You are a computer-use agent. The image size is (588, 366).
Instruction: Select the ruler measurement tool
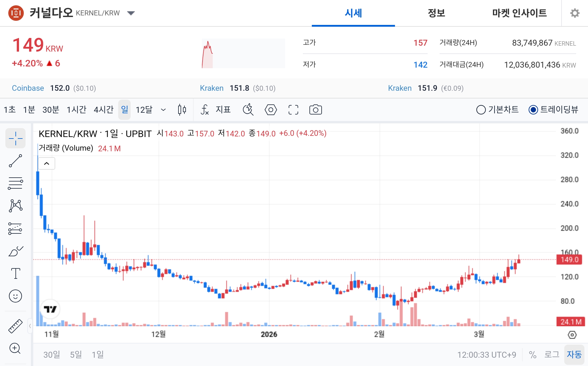15,325
